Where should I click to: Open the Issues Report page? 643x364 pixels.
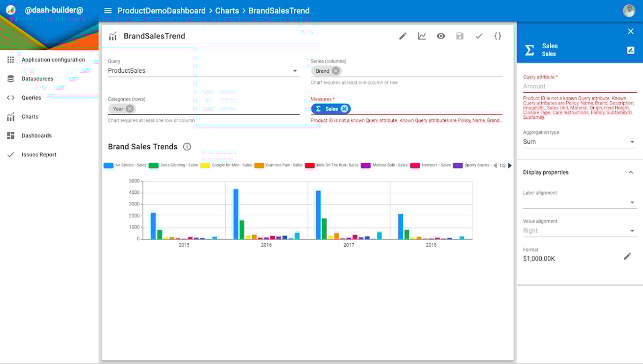[x=39, y=154]
